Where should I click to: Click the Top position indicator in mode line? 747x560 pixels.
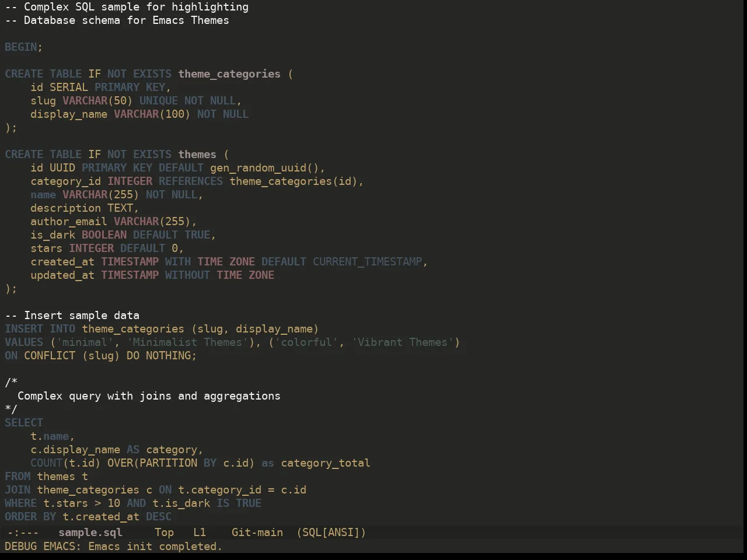(164, 532)
